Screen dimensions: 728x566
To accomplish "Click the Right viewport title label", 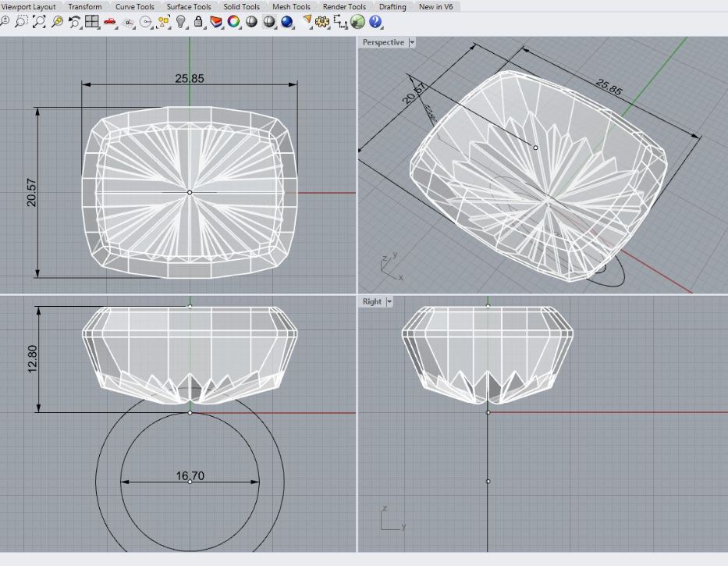I will click(x=372, y=301).
